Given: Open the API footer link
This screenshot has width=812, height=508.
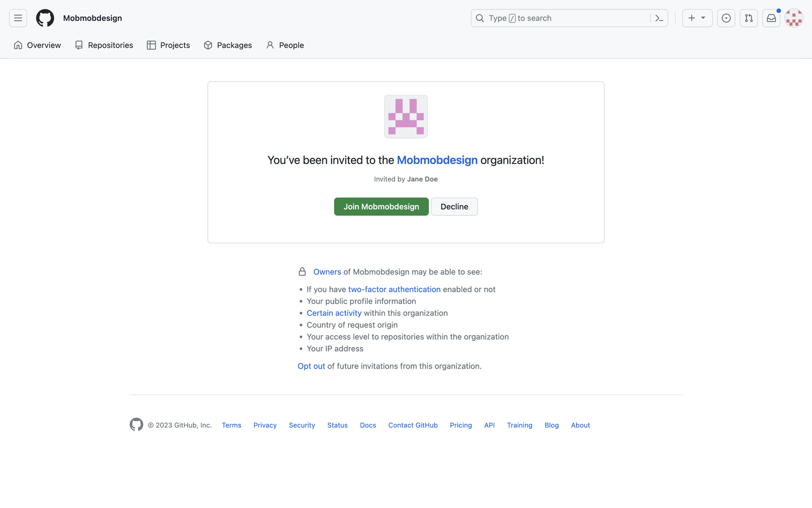Looking at the screenshot, I should 489,425.
